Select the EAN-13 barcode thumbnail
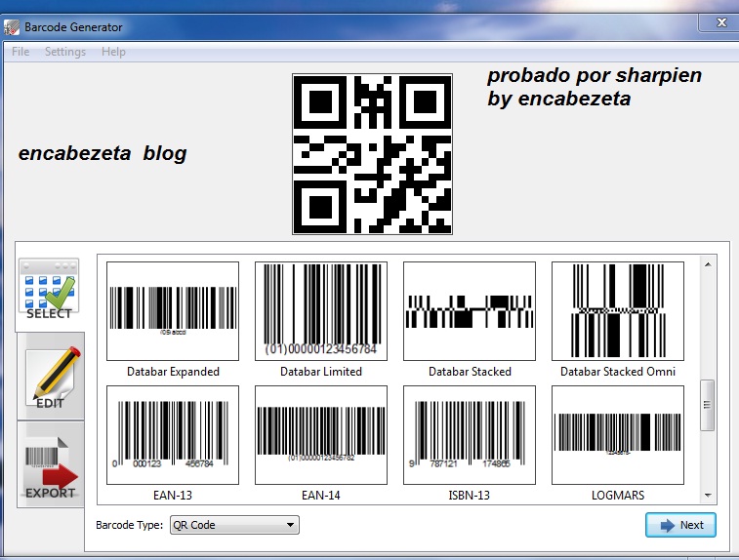Screen dimensions: 739x560 pyautogui.click(x=173, y=435)
